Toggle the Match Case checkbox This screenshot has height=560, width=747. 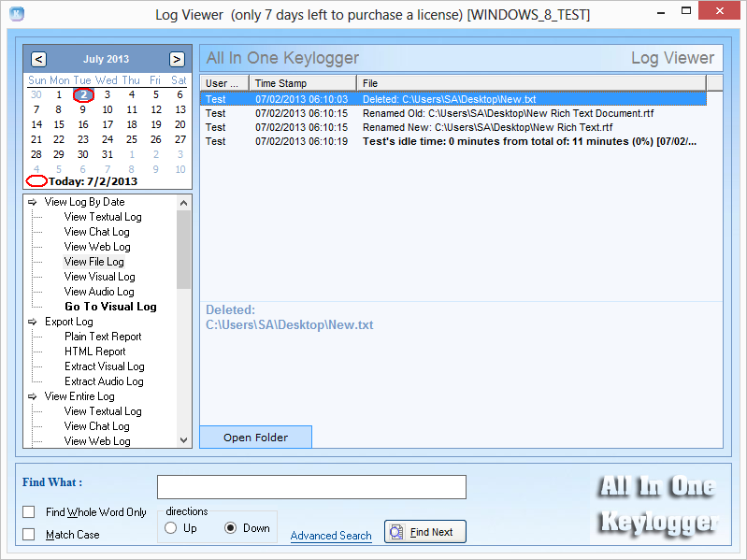point(29,535)
